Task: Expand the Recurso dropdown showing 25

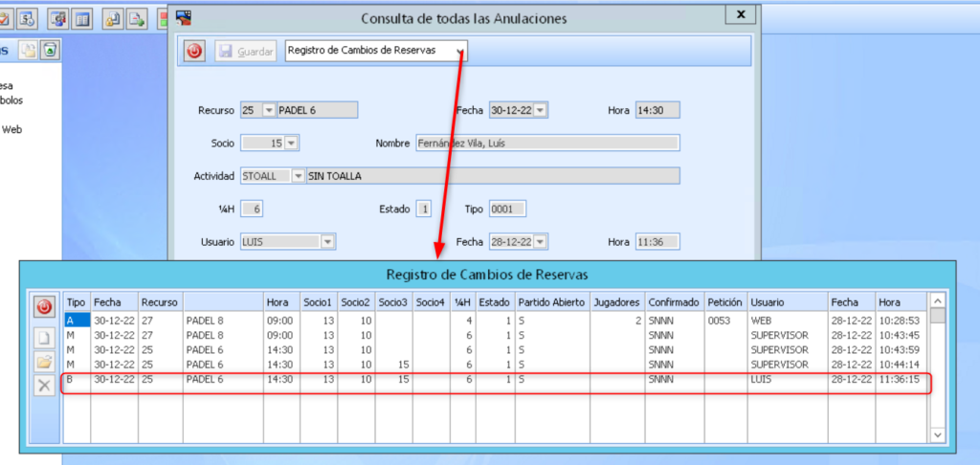Action: pos(268,110)
